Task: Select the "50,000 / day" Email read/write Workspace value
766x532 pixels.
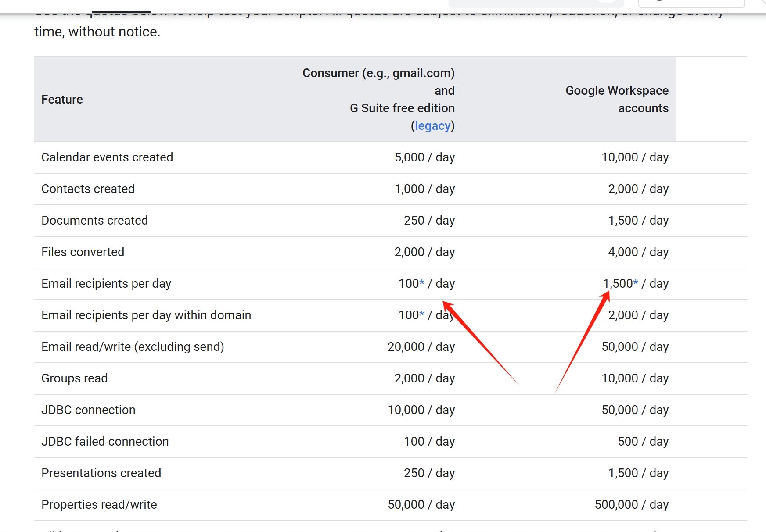Action: [635, 347]
